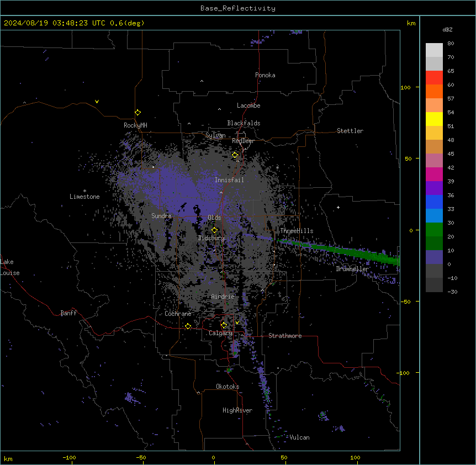Click the -100 tick on bottom axis
This screenshot has height=465, width=476.
69,457
